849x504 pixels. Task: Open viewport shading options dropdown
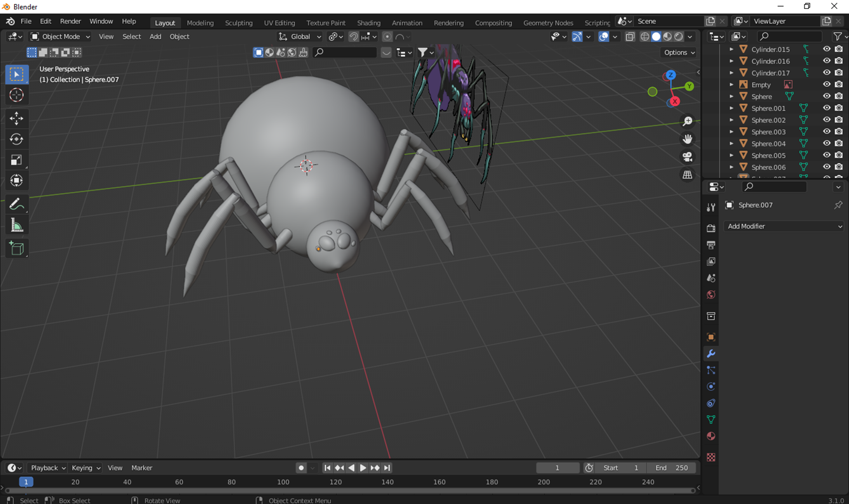[x=690, y=37]
